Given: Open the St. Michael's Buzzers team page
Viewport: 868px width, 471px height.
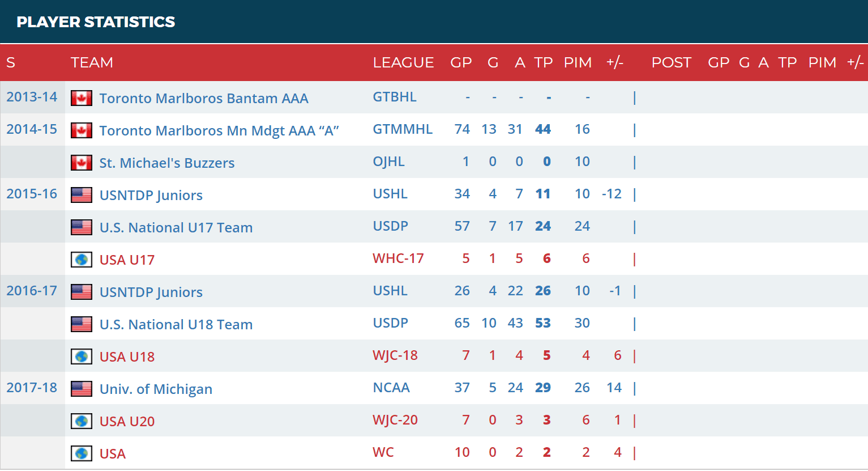Looking at the screenshot, I should [167, 163].
